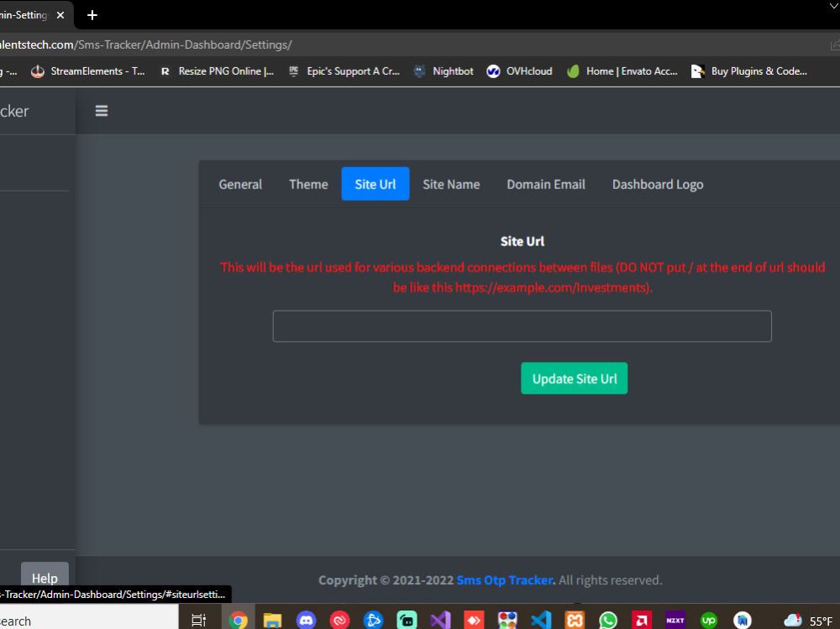Switch to the Domain Email tab
This screenshot has width=840, height=629.
546,184
